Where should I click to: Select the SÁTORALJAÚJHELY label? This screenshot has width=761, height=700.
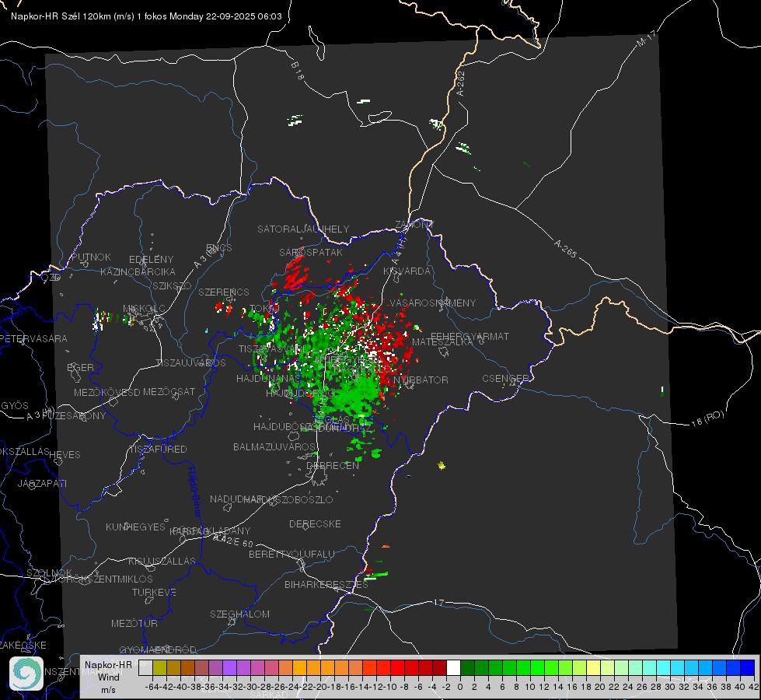pyautogui.click(x=303, y=229)
